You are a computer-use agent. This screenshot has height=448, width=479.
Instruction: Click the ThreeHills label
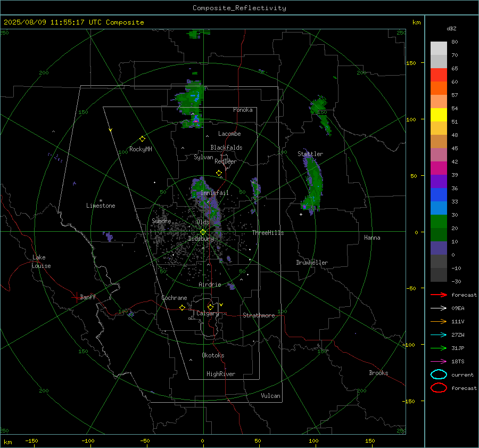click(268, 233)
